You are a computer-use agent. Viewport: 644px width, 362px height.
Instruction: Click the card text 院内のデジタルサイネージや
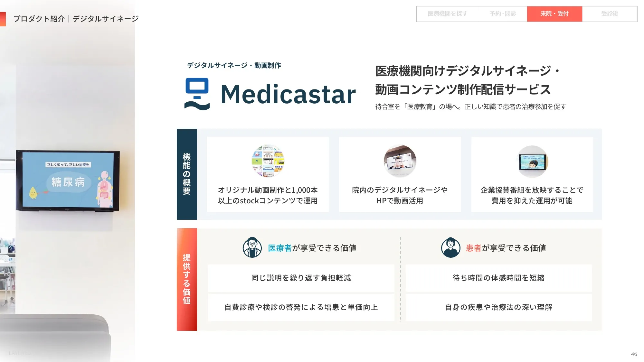[x=400, y=190]
